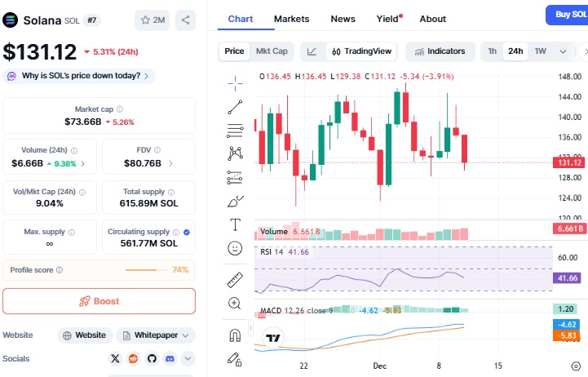
Task: Open Solana's GitHub social link
Action: click(x=152, y=358)
